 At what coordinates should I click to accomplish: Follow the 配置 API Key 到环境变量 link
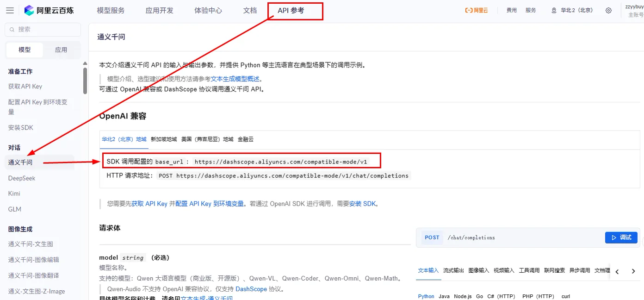[x=210, y=203]
